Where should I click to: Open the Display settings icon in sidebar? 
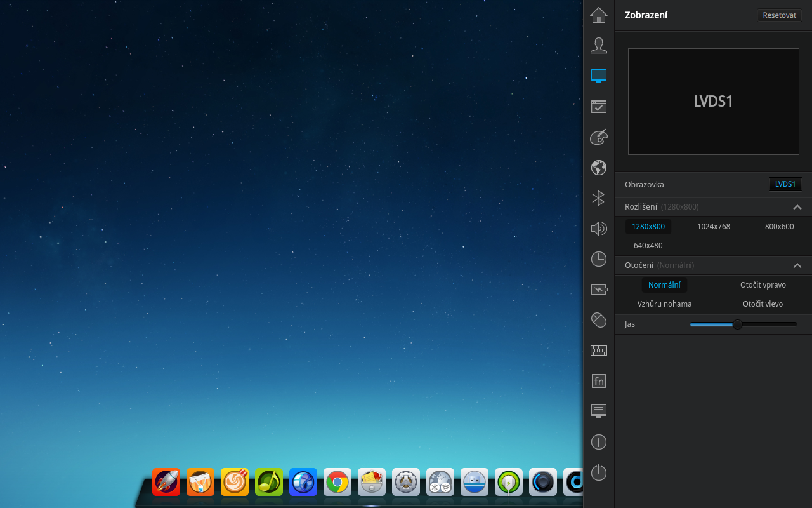pos(598,76)
